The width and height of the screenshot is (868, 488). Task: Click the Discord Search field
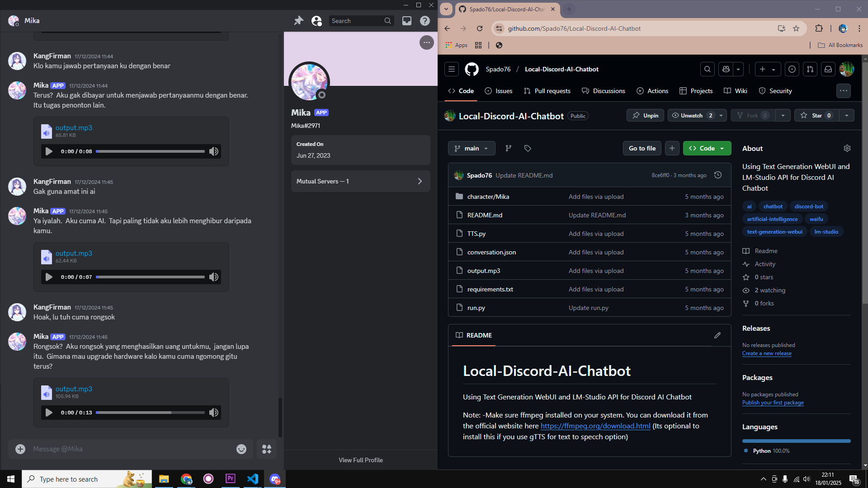[x=361, y=21]
